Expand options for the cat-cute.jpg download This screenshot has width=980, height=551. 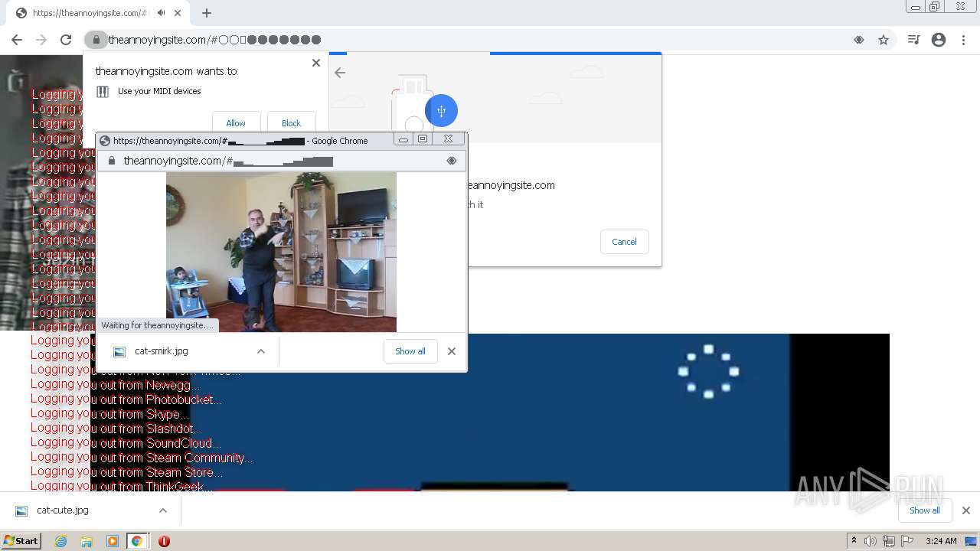tap(163, 510)
